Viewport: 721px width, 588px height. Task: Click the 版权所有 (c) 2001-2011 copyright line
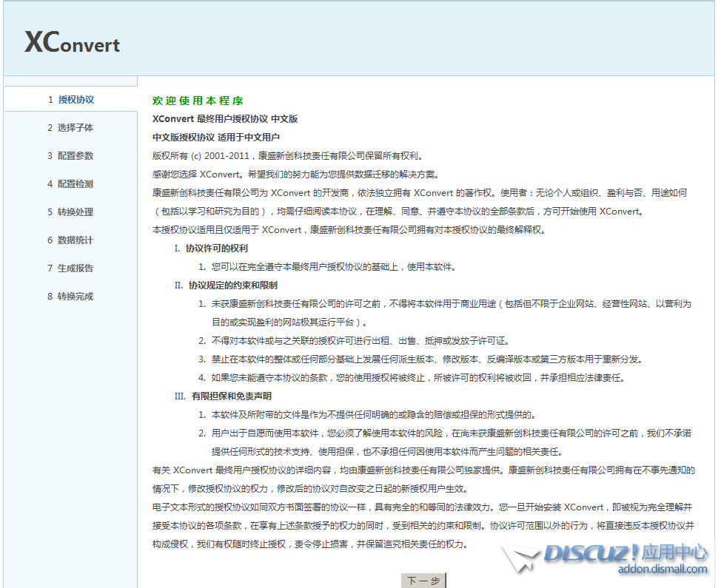pyautogui.click(x=288, y=156)
